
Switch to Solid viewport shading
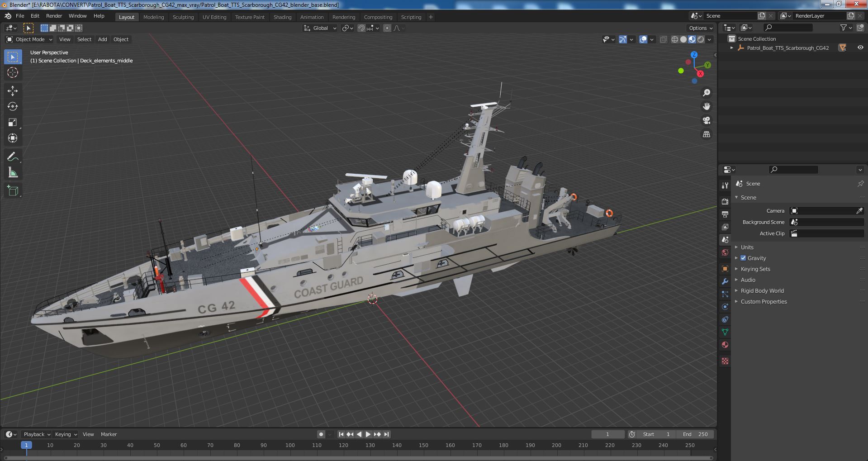tap(683, 39)
